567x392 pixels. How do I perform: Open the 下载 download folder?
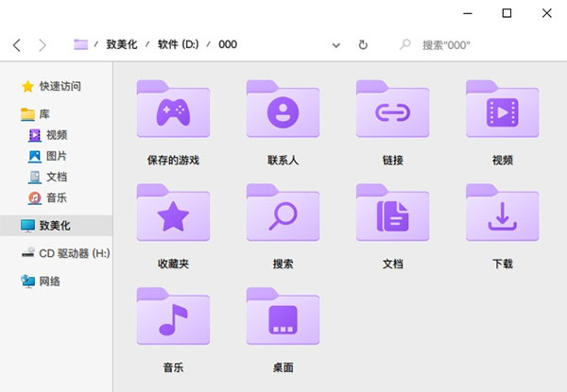click(x=502, y=216)
